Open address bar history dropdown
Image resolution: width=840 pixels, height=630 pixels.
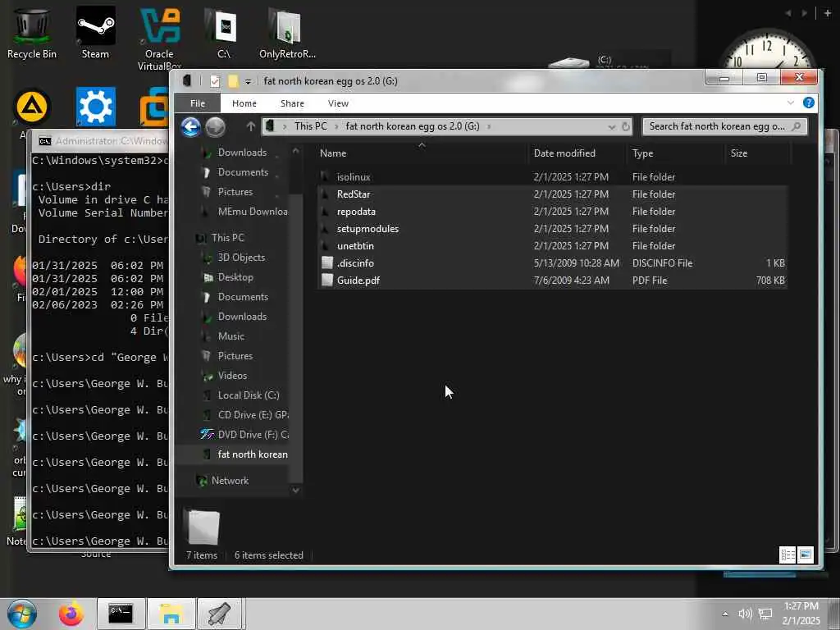(611, 127)
